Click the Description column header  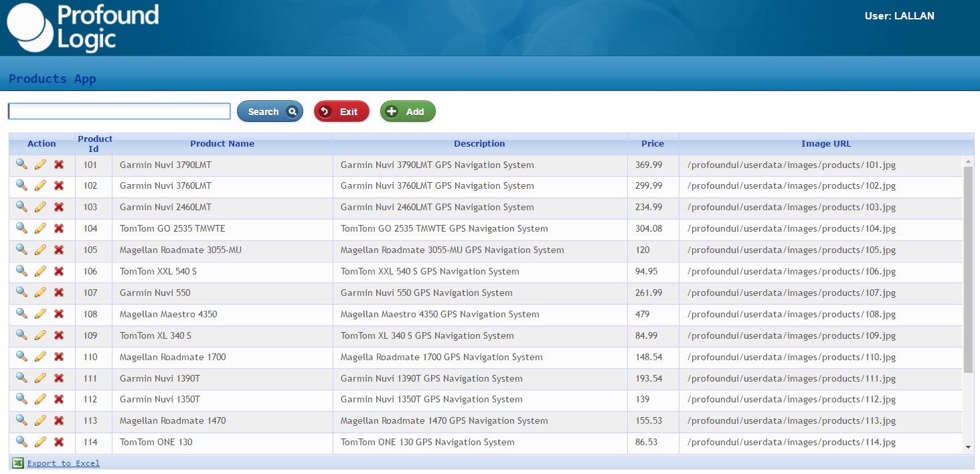480,144
